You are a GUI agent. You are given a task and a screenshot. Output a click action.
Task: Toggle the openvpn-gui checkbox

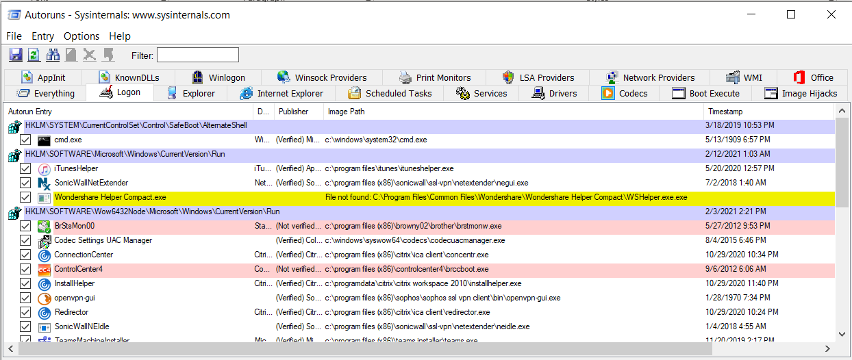(x=25, y=298)
